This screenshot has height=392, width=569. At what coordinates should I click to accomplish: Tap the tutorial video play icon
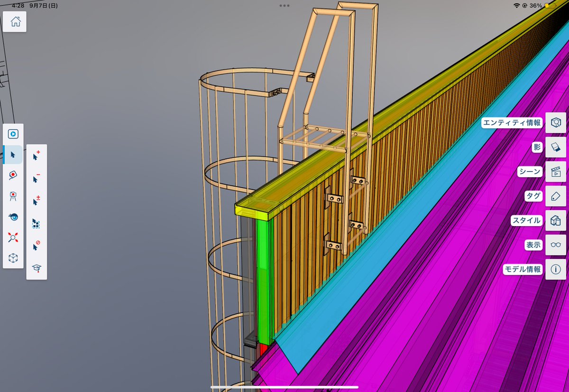tap(13, 133)
